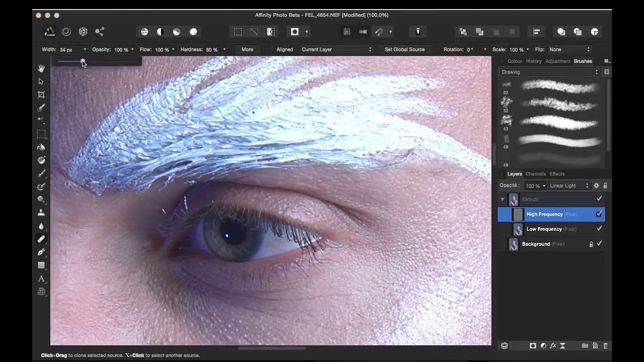Image resolution: width=644 pixels, height=362 pixels.
Task: Switch to the Effects tab
Action: (557, 174)
